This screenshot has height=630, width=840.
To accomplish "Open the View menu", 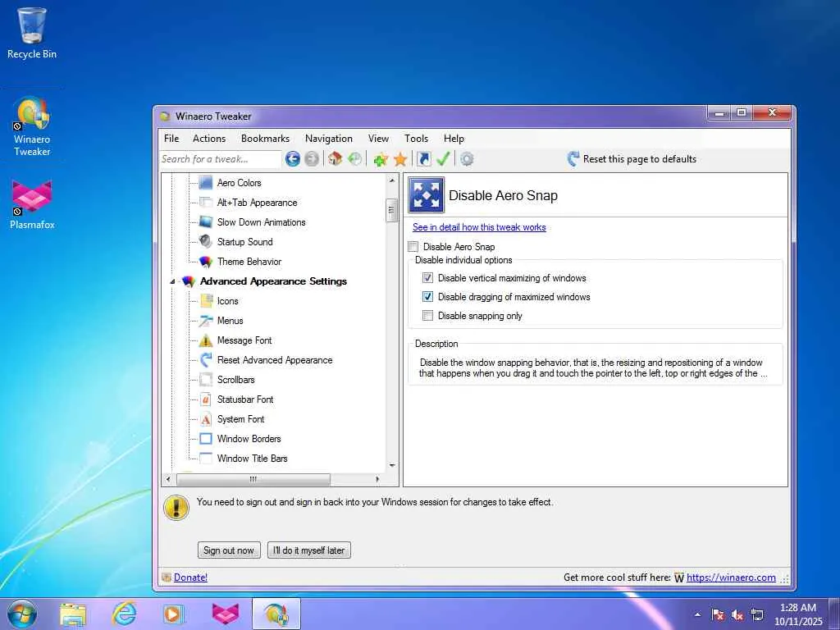I will coord(378,138).
